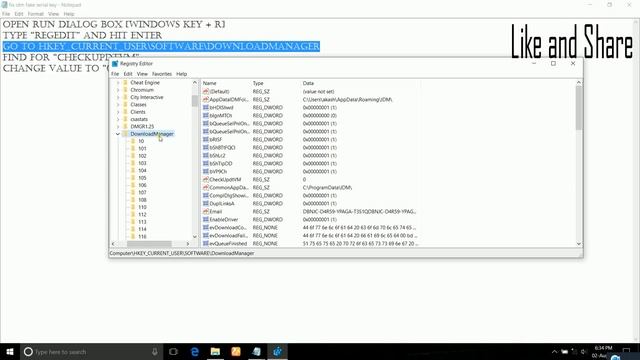
Task: Click the EnableDriver DWORD value icon
Action: click(x=206, y=219)
